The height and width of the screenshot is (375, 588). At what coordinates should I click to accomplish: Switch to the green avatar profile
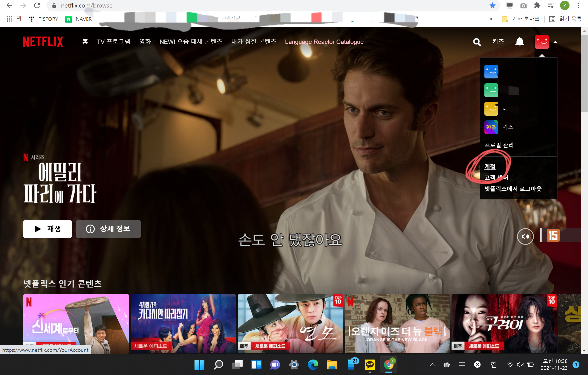pos(491,90)
